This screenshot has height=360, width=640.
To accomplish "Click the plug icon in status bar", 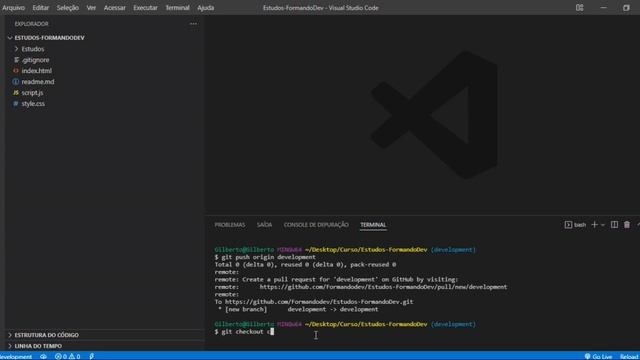I will (91, 356).
